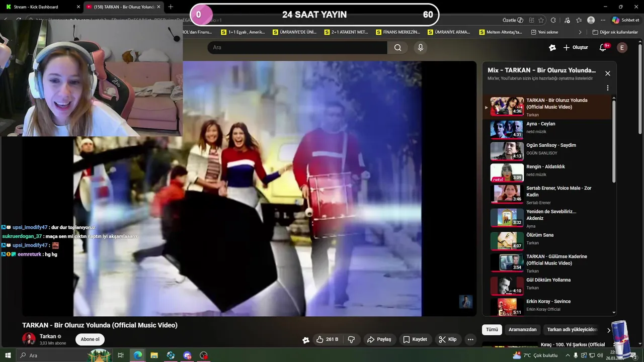Click the Ara search field on YouTube
The image size is (644, 362).
297,47
